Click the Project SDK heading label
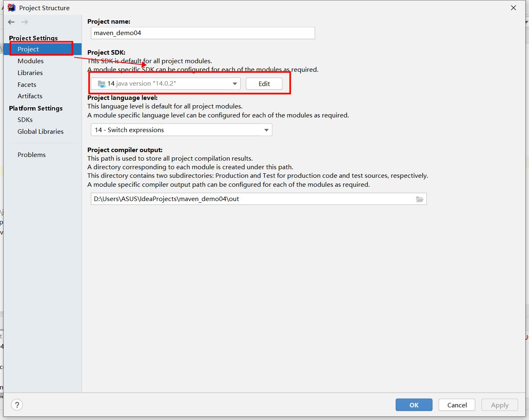 tap(106, 53)
